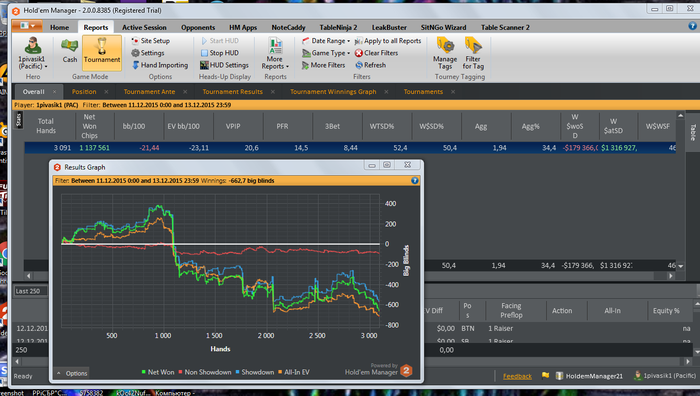
Task: Toggle All-In EV legend entry
Action: coord(294,372)
